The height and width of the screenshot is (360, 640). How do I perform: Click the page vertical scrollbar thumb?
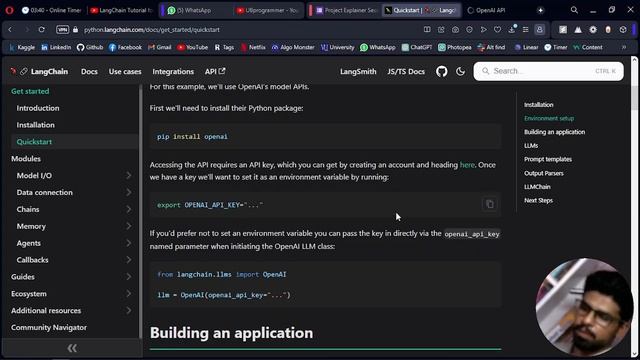[634, 98]
